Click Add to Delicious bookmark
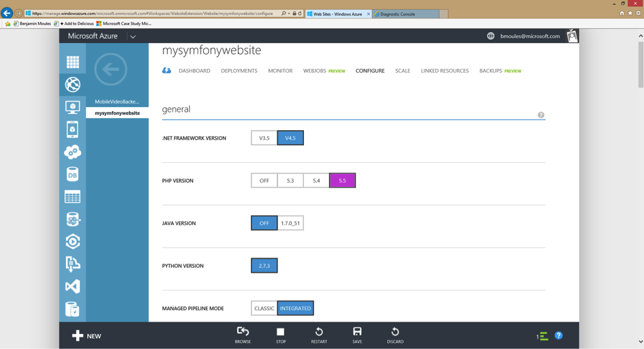Image resolution: width=644 pixels, height=349 pixels. click(74, 23)
